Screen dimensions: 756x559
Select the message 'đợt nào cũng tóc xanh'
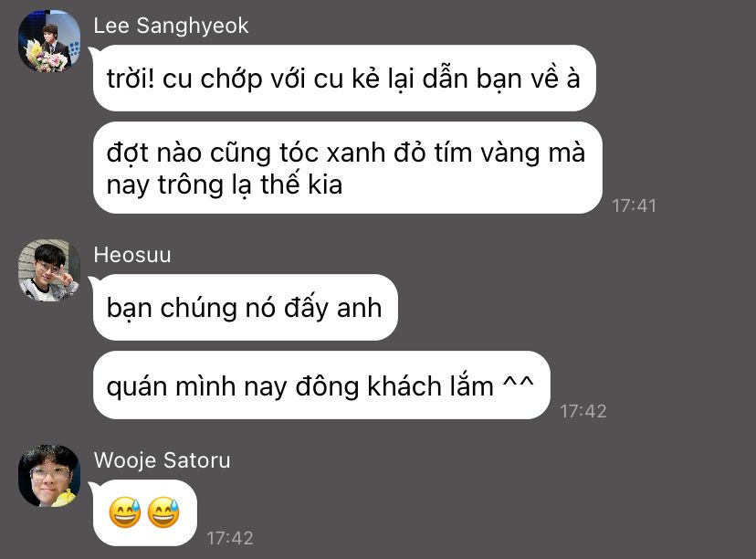coord(348,168)
